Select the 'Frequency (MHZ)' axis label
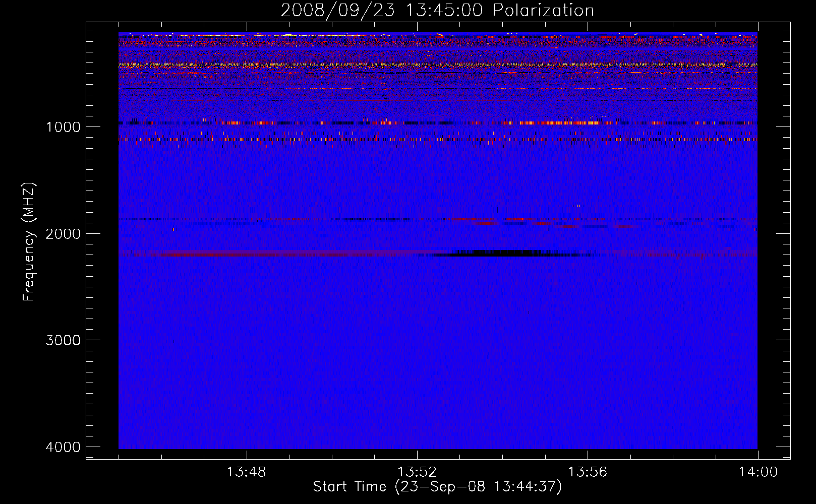Image resolution: width=816 pixels, height=504 pixels. click(x=29, y=242)
